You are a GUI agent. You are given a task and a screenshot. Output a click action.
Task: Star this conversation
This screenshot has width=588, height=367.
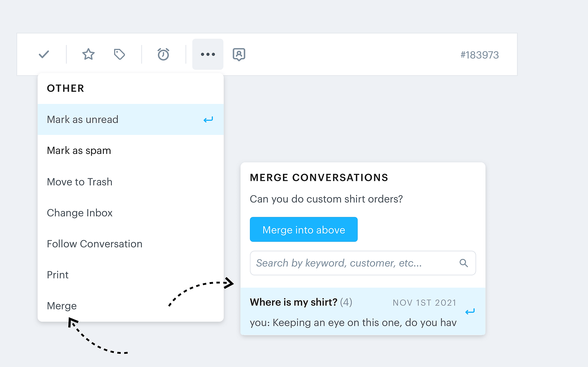click(88, 54)
